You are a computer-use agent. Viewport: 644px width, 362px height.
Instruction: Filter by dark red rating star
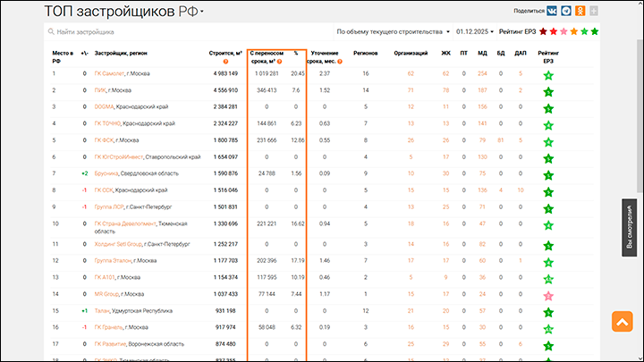[x=542, y=32]
